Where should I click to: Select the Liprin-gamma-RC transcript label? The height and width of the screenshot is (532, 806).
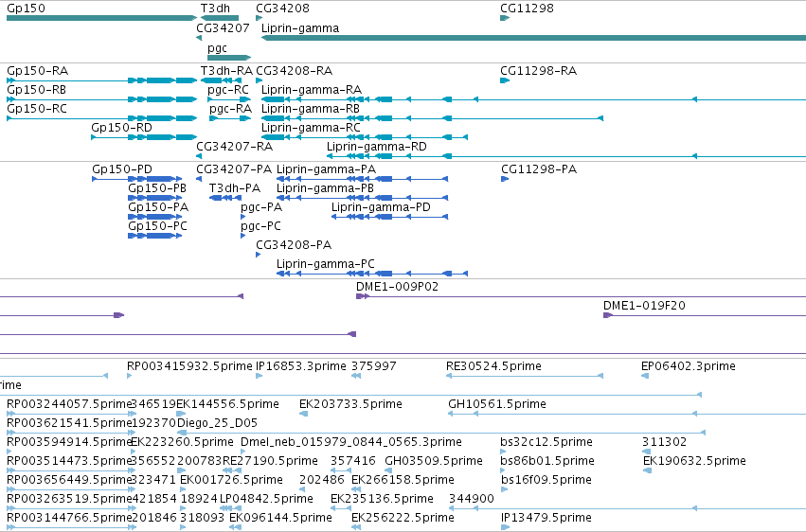(x=311, y=128)
